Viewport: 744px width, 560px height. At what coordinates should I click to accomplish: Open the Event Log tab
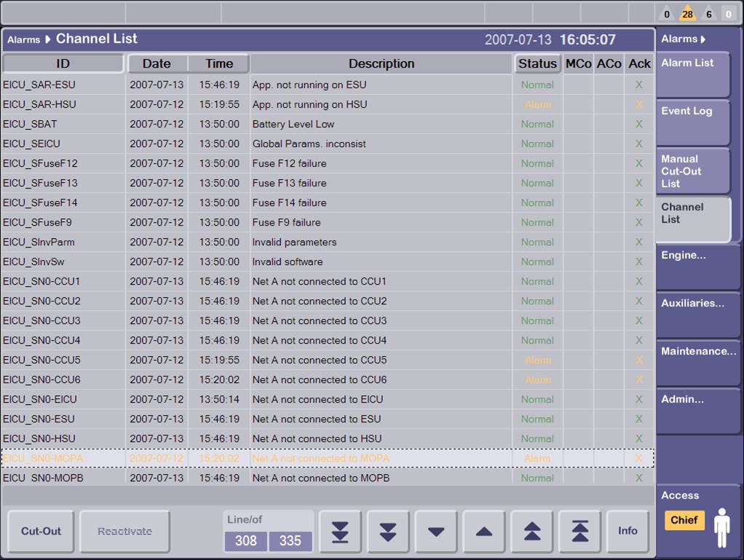tap(692, 122)
